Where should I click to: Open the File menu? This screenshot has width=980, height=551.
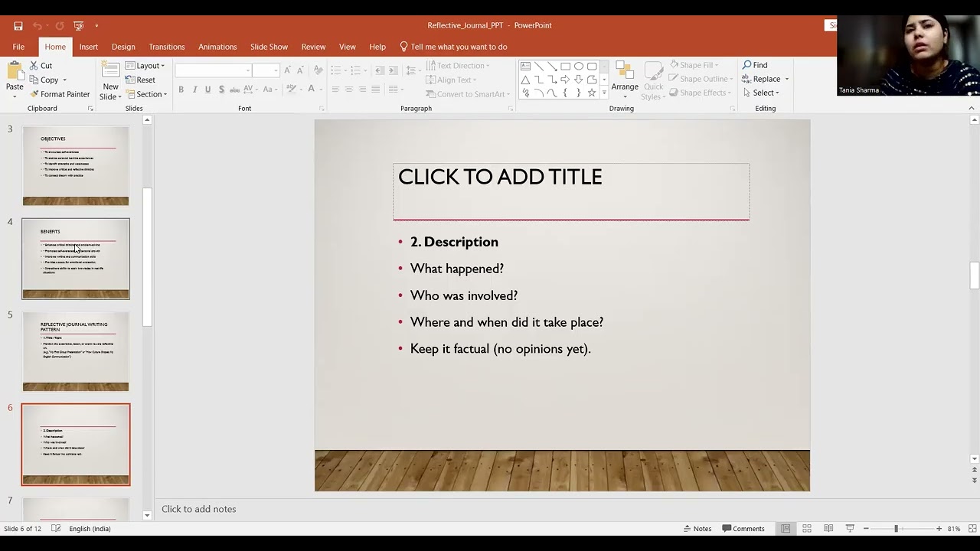click(18, 47)
